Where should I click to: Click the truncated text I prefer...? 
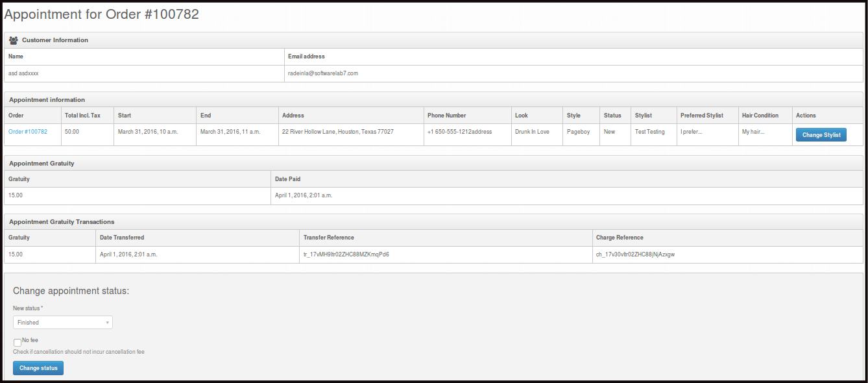point(692,132)
